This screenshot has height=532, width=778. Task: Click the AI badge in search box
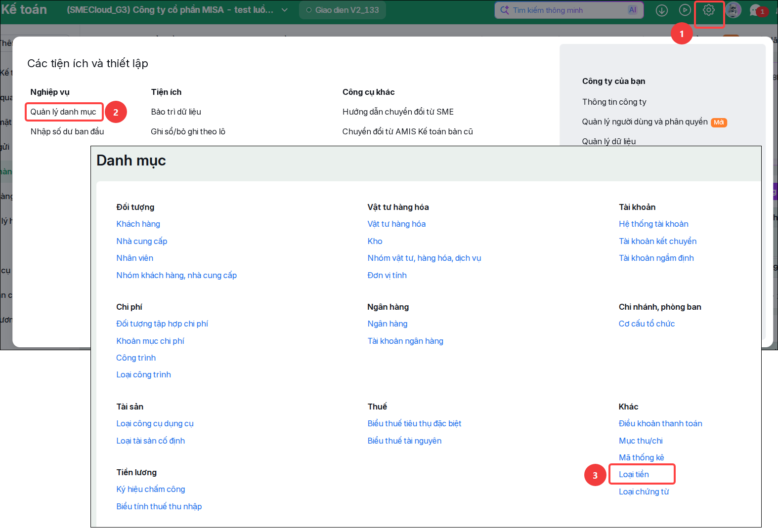632,10
